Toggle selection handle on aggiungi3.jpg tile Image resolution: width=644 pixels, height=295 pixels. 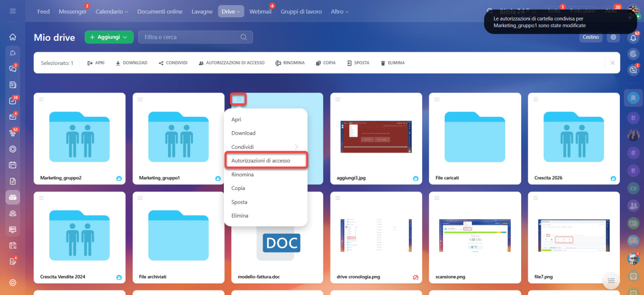point(338,100)
